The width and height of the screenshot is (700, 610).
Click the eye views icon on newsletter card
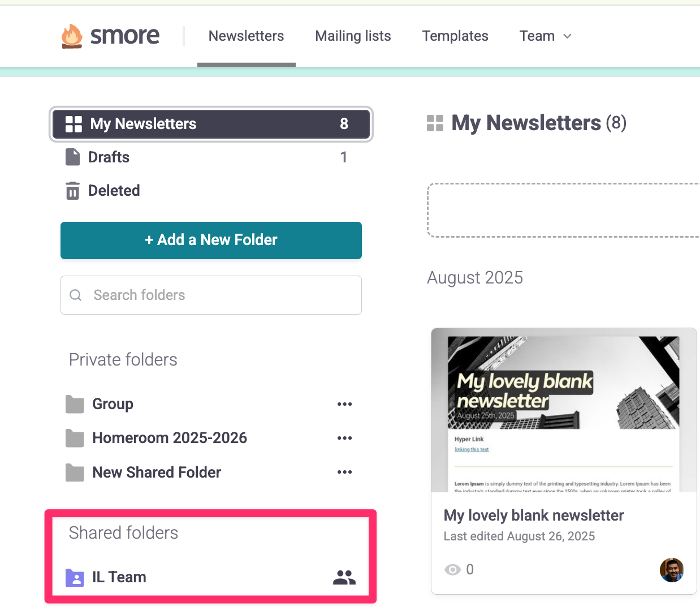point(452,570)
